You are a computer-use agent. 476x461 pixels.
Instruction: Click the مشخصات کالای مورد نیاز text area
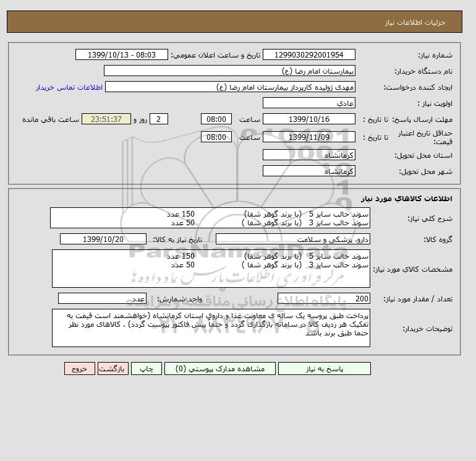(x=211, y=269)
